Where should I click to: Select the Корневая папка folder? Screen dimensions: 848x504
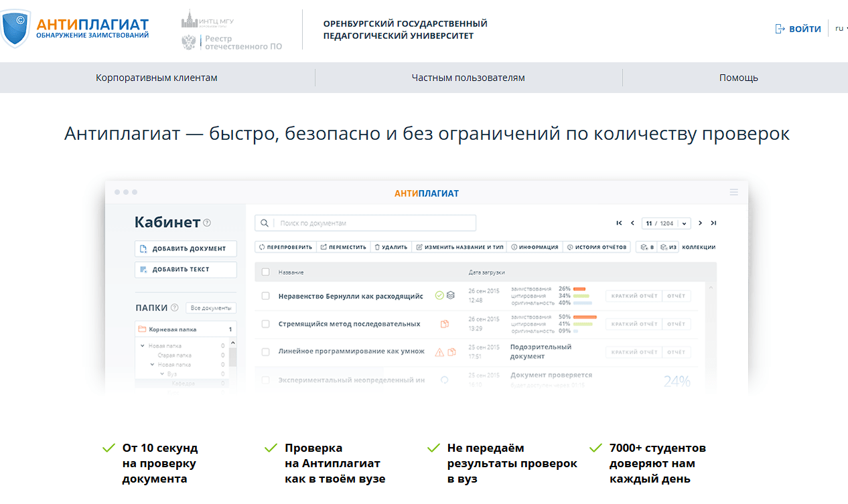click(x=186, y=329)
